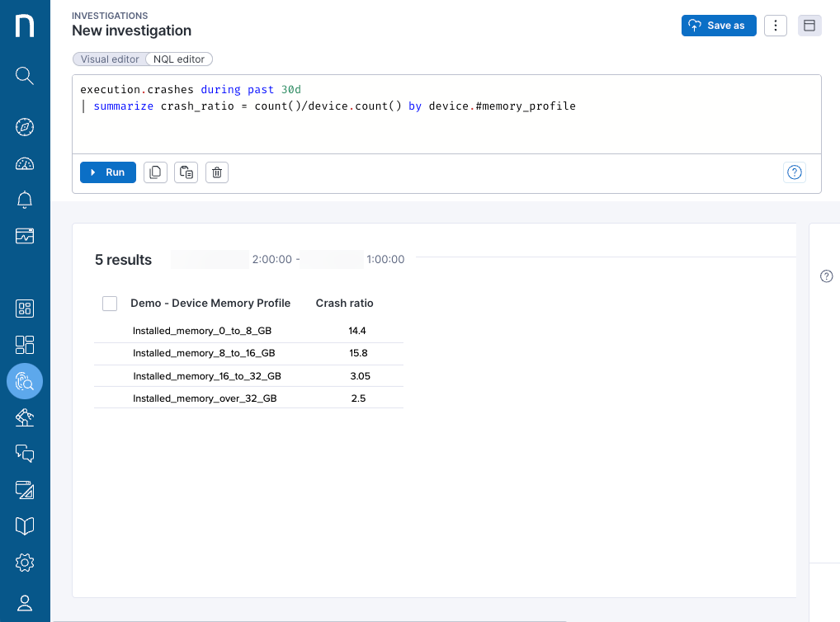The height and width of the screenshot is (622, 840).
Task: Click the user account icon
Action: click(25, 603)
